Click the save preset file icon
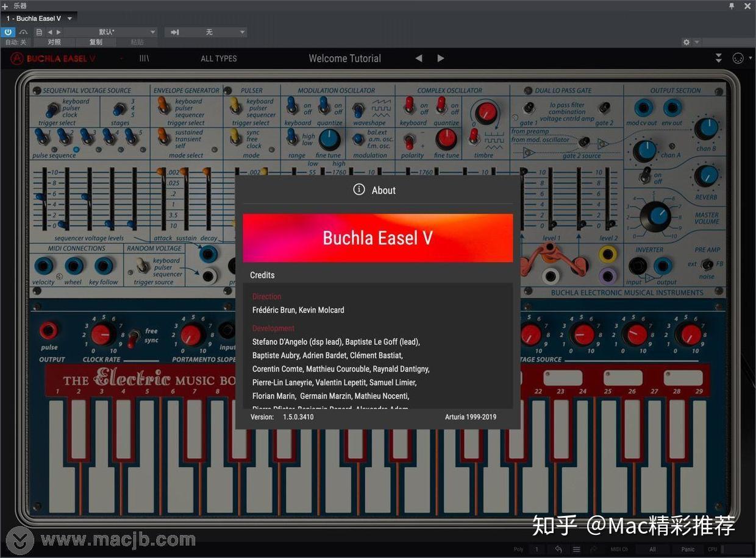 click(x=38, y=32)
